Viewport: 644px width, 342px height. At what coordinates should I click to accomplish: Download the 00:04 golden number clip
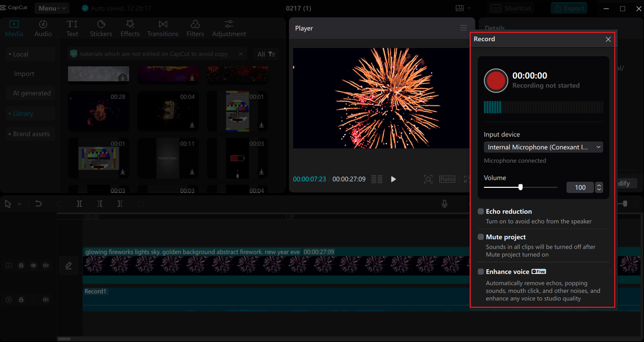pyautogui.click(x=192, y=125)
